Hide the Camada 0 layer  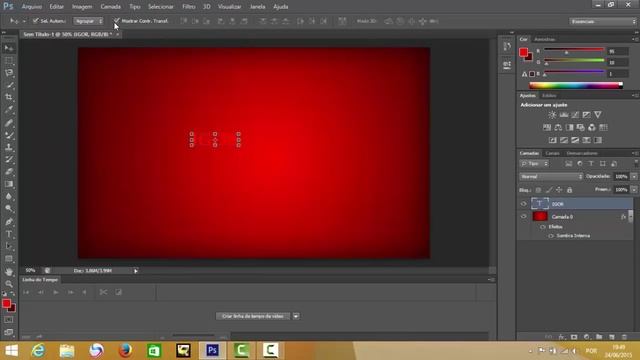pos(524,216)
